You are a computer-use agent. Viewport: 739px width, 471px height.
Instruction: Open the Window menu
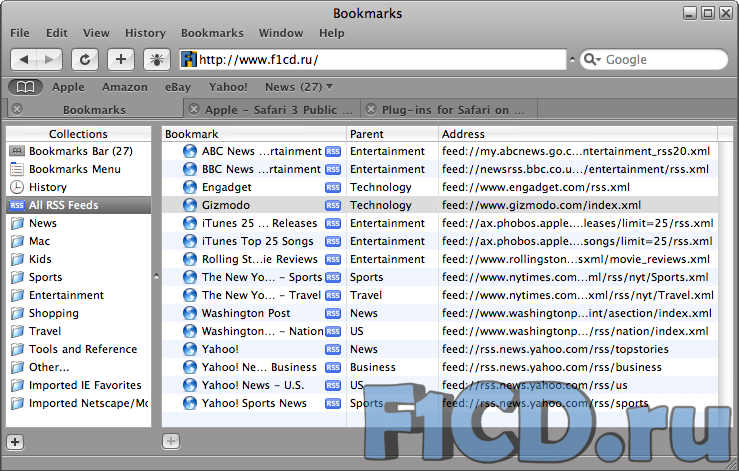point(280,33)
